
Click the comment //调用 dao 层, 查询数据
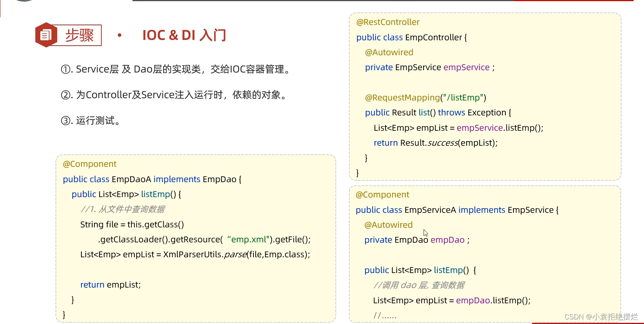point(419,285)
